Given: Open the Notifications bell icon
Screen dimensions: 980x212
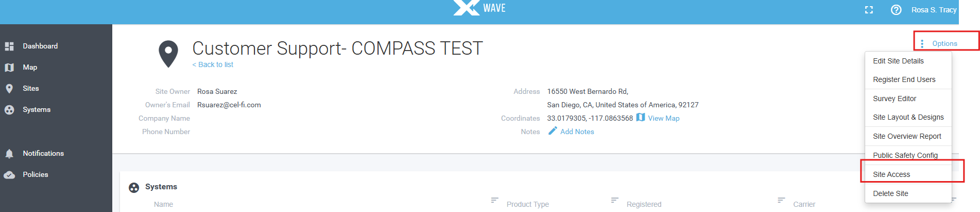Looking at the screenshot, I should pyautogui.click(x=9, y=154).
